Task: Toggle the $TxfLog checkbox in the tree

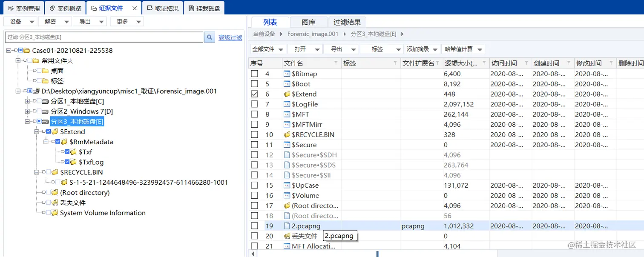Action: click(67, 162)
